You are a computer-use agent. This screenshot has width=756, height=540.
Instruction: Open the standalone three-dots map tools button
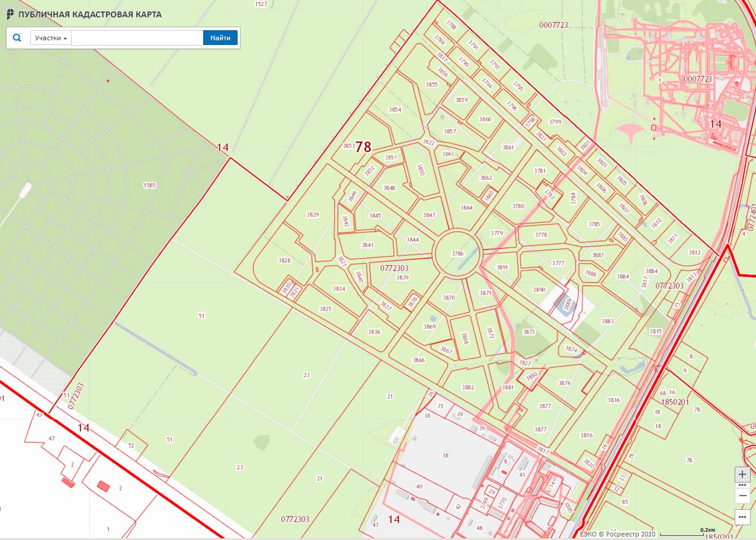pyautogui.click(x=742, y=516)
